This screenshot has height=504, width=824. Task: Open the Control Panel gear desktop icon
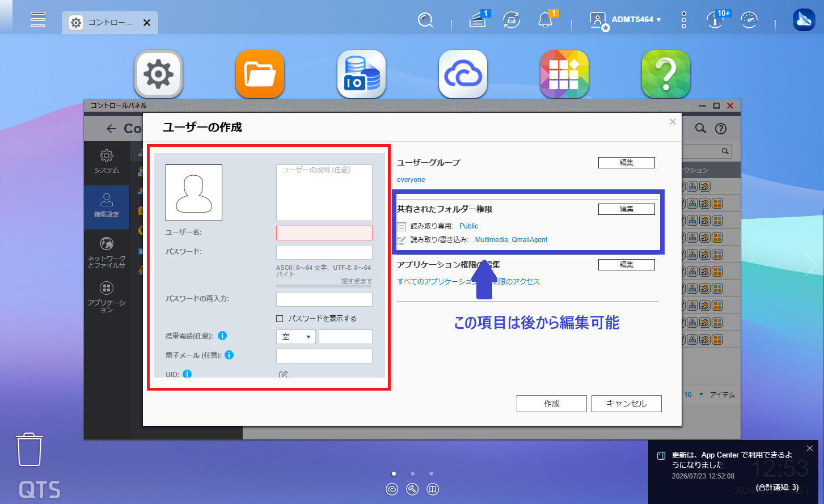tap(158, 74)
